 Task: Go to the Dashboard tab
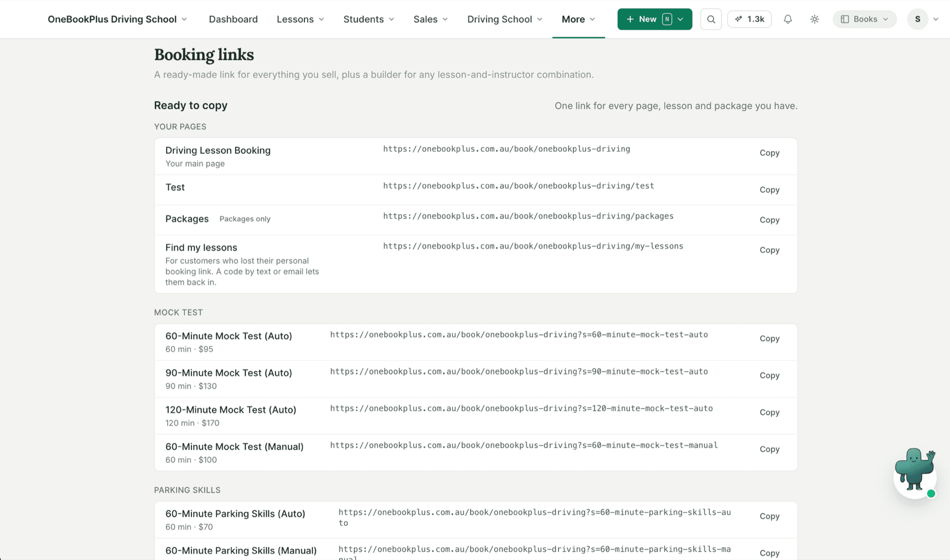point(233,19)
